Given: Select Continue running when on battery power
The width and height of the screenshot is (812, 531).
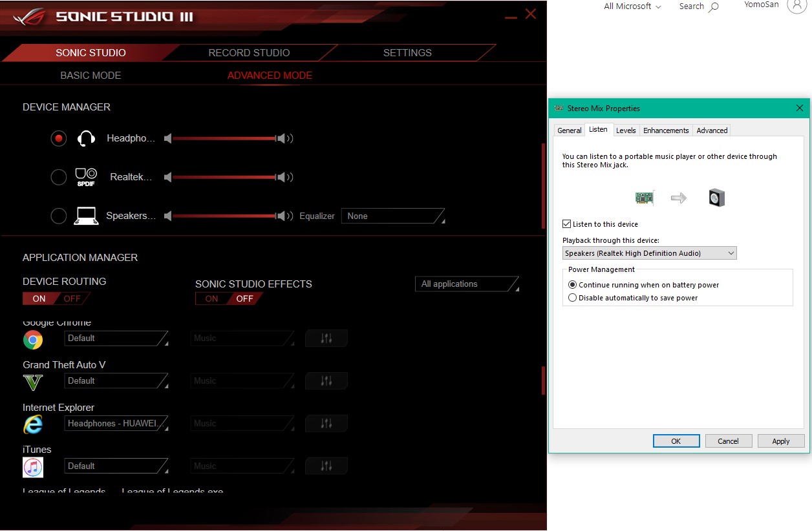Looking at the screenshot, I should pos(572,285).
